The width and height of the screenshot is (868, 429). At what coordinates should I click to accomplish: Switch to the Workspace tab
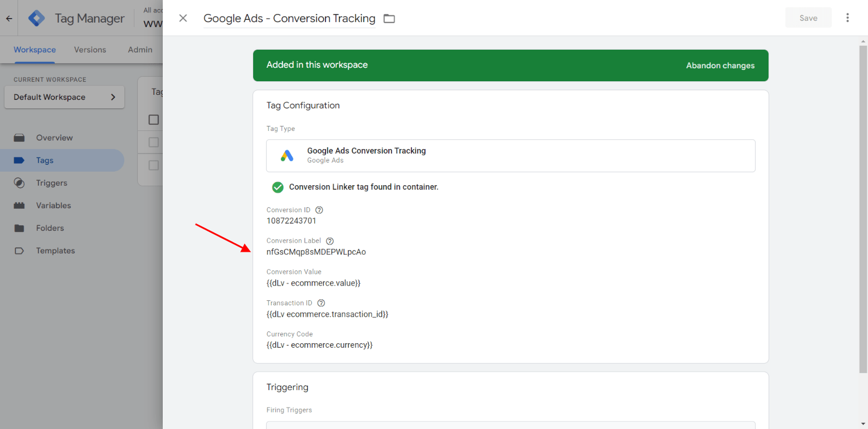tap(34, 50)
